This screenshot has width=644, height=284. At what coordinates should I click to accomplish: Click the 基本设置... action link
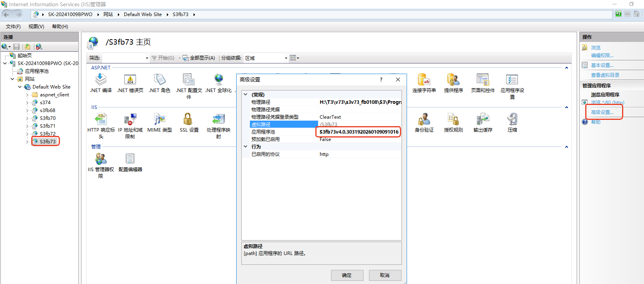click(602, 65)
